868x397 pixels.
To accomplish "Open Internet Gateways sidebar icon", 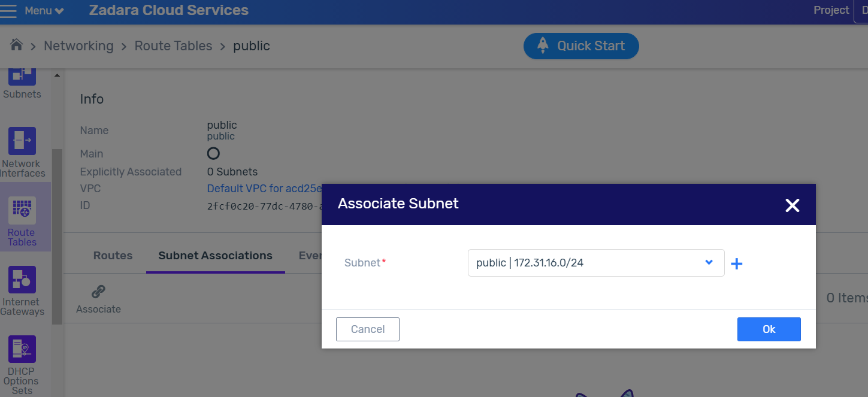I will 22,291.
